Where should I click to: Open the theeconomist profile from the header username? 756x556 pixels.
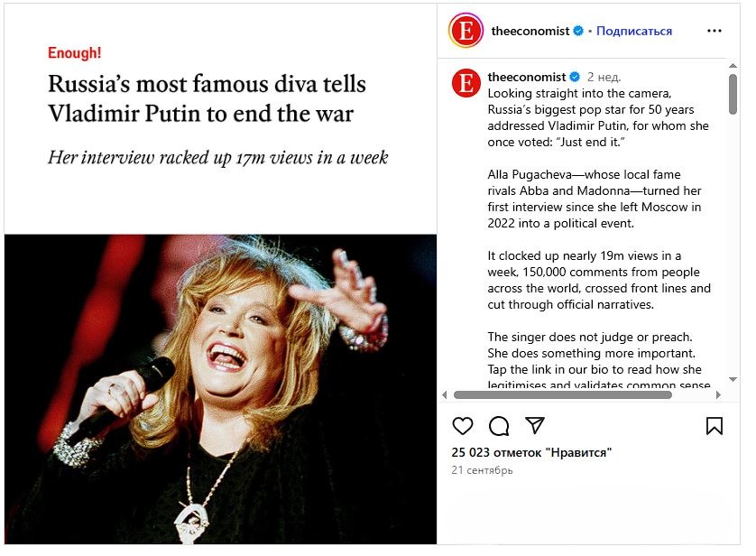(530, 31)
